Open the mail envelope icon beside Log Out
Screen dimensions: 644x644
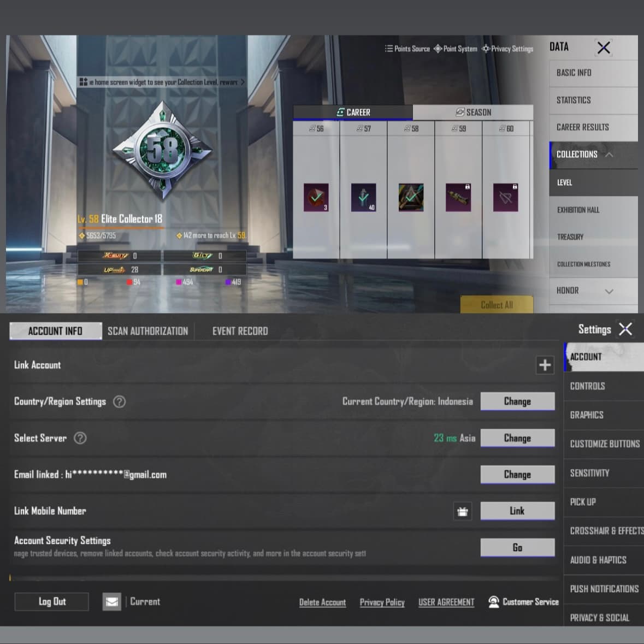click(x=112, y=602)
